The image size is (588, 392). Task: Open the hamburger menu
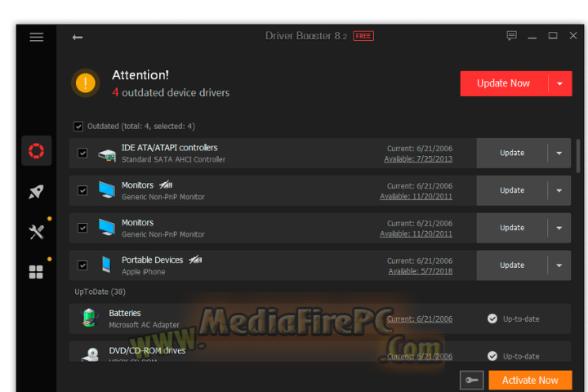point(37,37)
